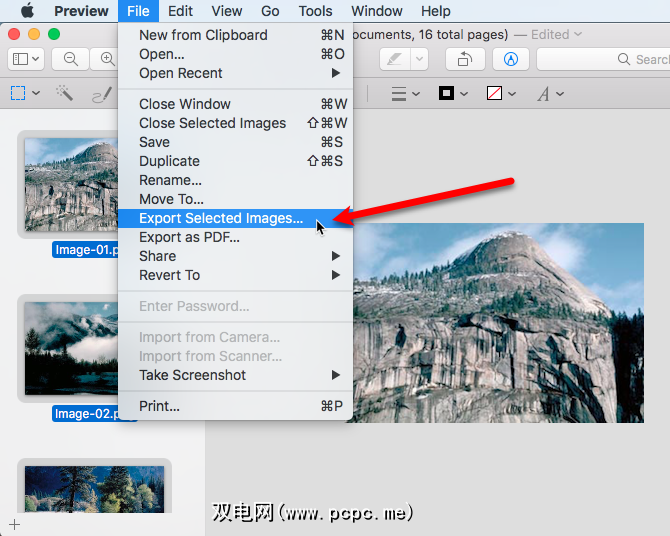670x536 pixels.
Task: Click the Search field
Action: coord(603,59)
